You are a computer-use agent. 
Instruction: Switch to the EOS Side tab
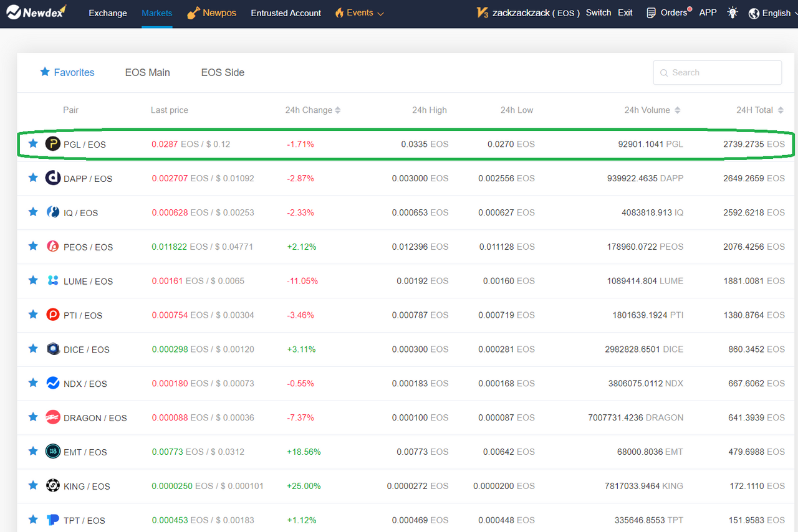click(223, 72)
